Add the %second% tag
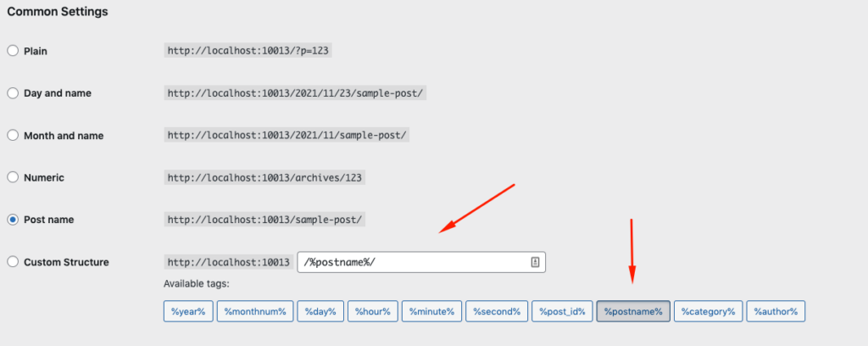 (497, 311)
